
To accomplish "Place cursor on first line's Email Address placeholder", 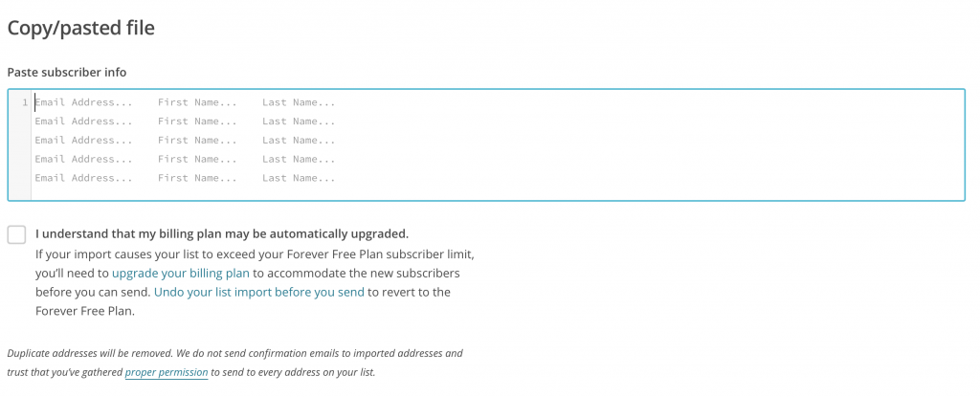I will (83, 102).
